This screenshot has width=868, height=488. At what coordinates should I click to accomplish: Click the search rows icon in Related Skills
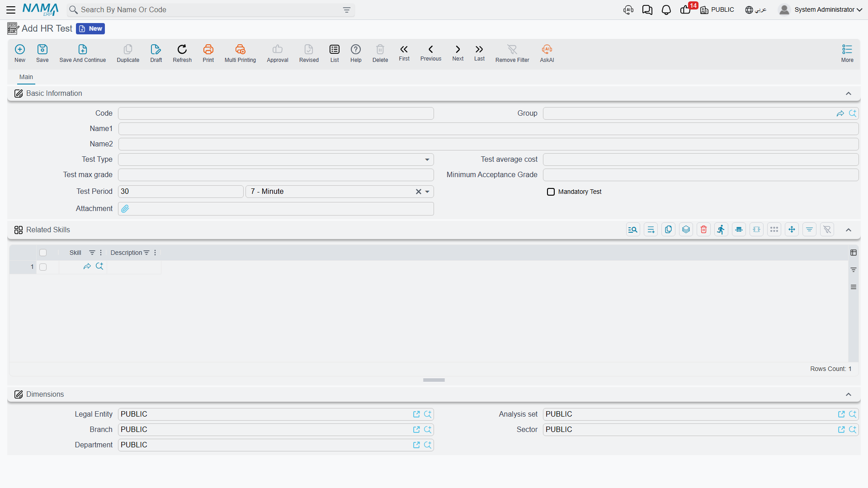pos(633,230)
